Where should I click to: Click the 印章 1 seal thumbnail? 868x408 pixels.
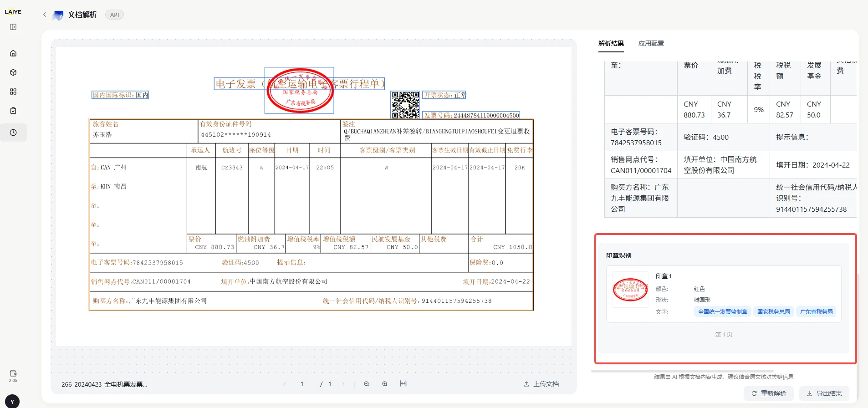[630, 290]
